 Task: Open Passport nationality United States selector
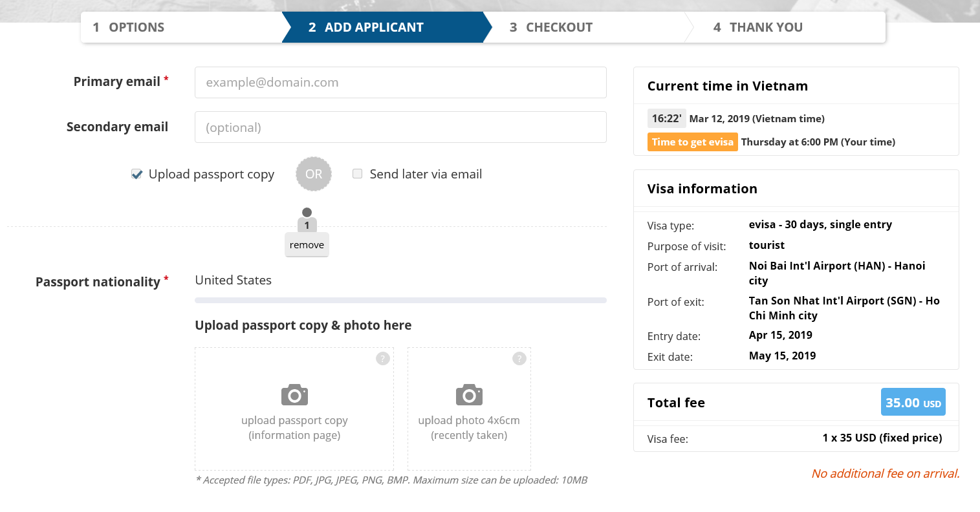tap(233, 280)
